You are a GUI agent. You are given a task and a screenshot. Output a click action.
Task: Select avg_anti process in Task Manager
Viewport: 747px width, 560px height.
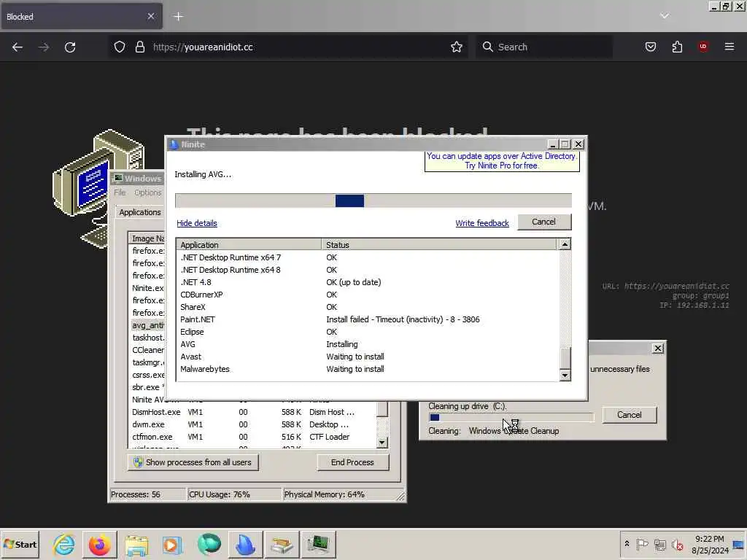(x=147, y=325)
